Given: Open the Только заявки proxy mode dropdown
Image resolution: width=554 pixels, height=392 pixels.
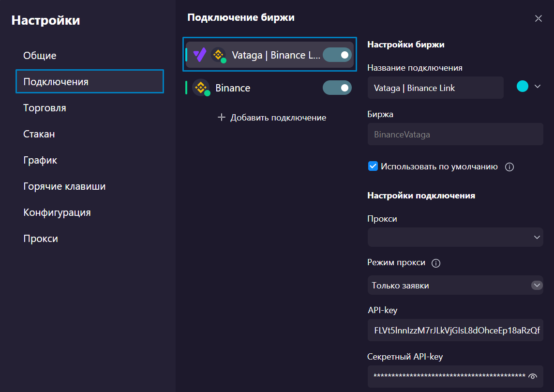Looking at the screenshot, I should 455,285.
